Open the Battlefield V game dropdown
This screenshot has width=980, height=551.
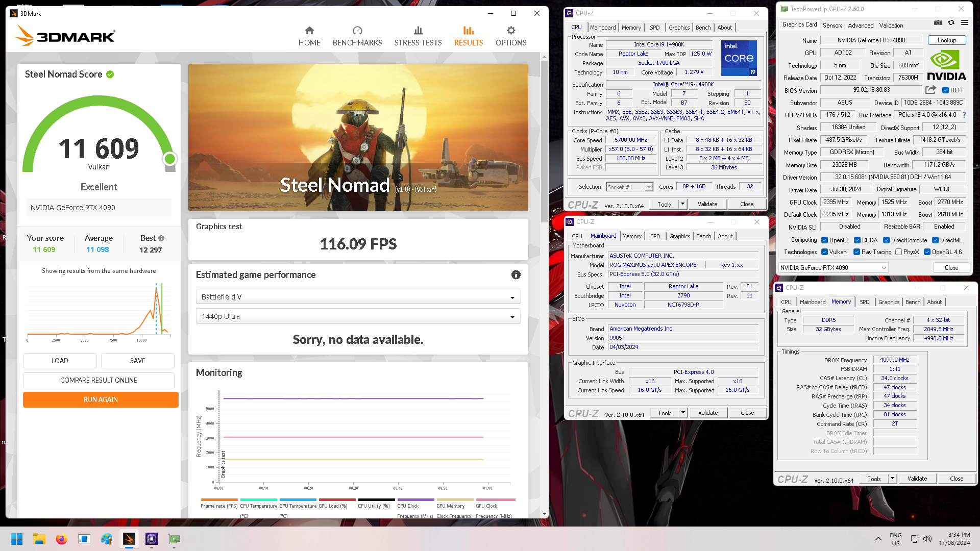pyautogui.click(x=358, y=297)
